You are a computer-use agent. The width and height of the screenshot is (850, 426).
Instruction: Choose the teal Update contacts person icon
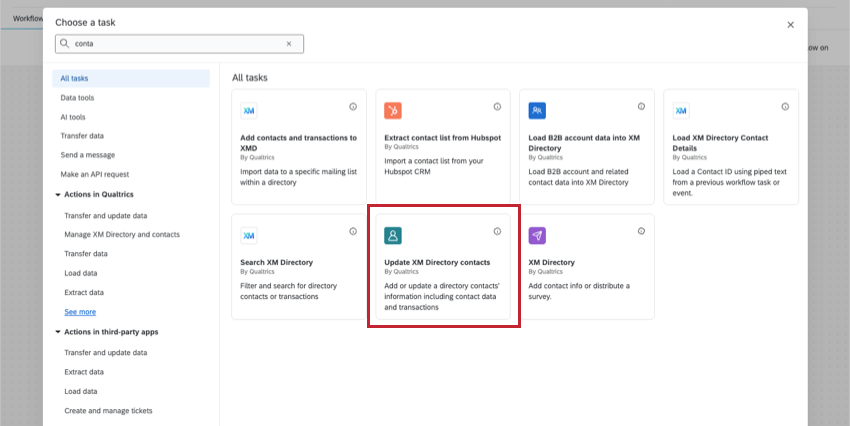tap(393, 236)
